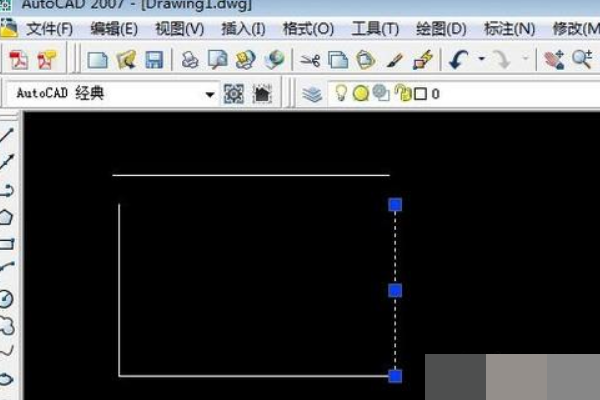Open the 视图(V) menu
This screenshot has height=400, width=600.
coord(179,29)
